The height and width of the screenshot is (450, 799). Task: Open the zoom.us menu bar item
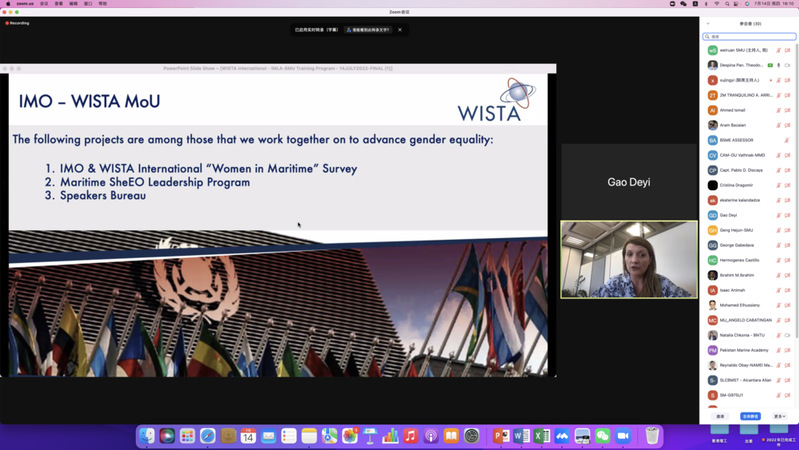coord(25,4)
